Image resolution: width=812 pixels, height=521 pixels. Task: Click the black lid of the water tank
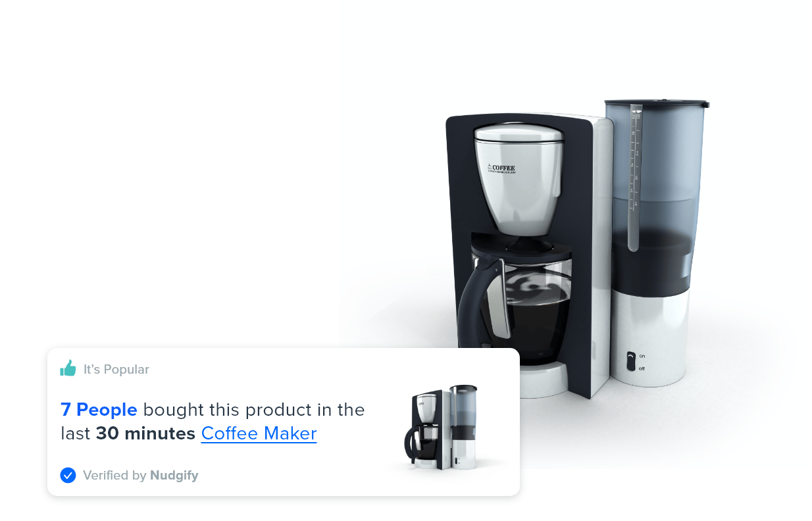[656, 103]
